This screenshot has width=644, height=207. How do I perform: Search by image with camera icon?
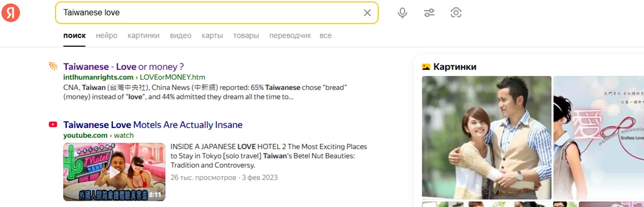pos(456,13)
